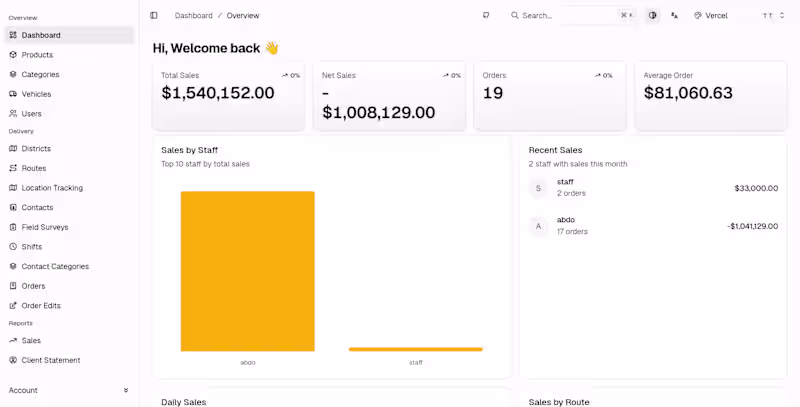Click the Sales trending icon in Reports
The width and height of the screenshot is (800, 407).
coord(13,341)
